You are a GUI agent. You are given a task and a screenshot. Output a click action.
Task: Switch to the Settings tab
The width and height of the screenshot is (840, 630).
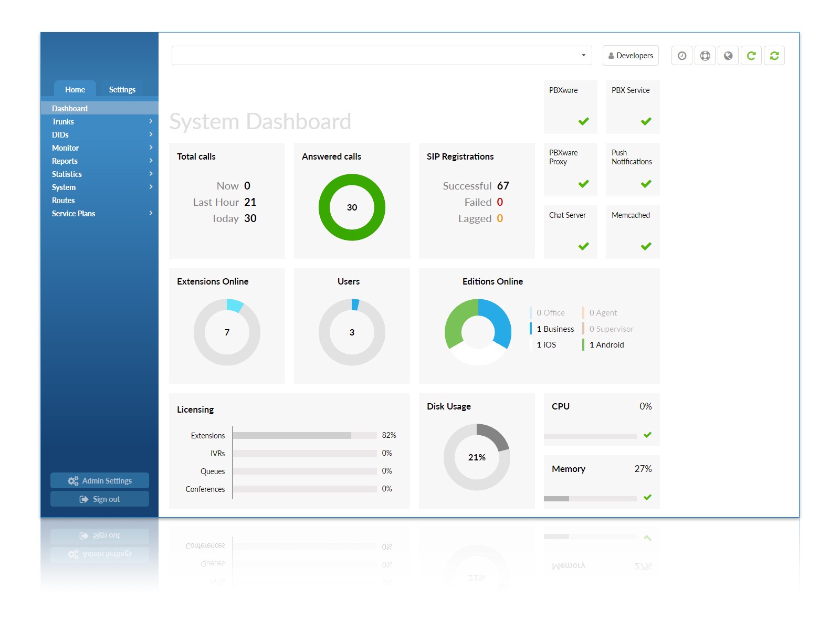122,90
